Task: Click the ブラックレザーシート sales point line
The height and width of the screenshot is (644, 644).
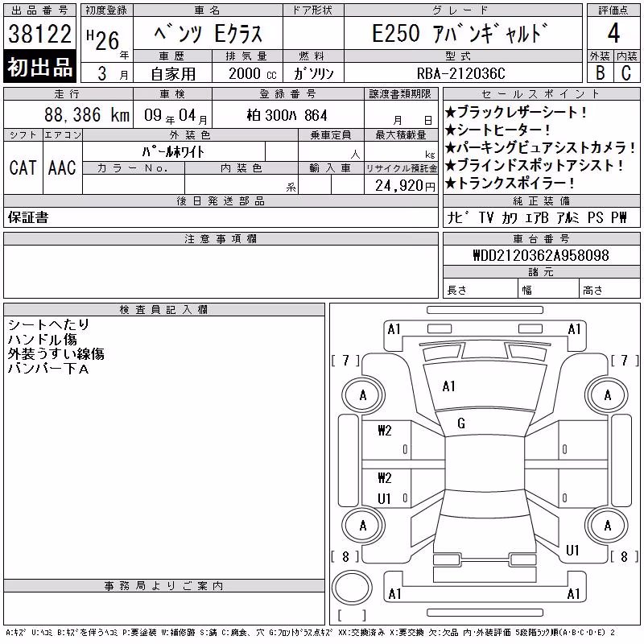Action: pyautogui.click(x=516, y=112)
